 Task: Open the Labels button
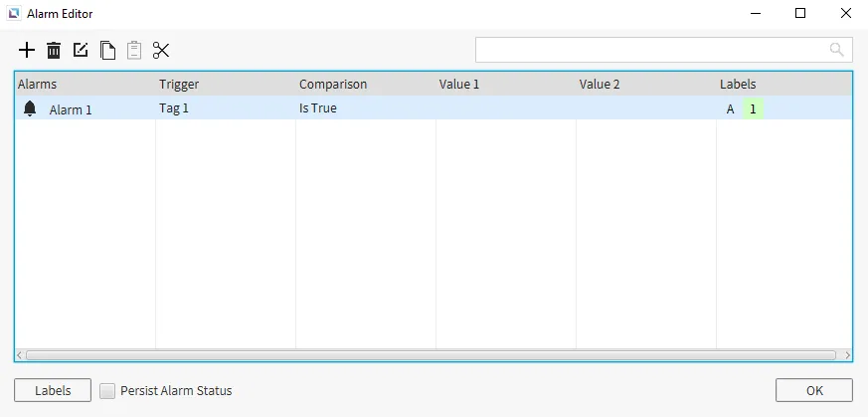point(53,390)
